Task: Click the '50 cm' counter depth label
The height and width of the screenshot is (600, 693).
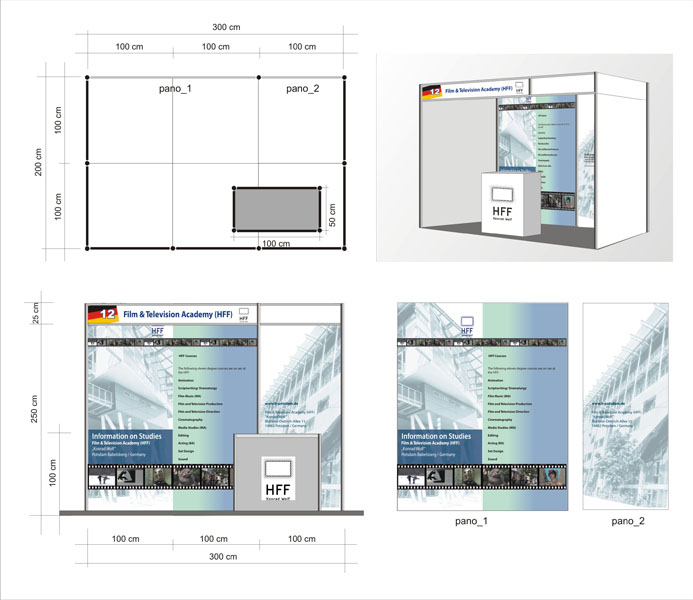Action: 332,215
